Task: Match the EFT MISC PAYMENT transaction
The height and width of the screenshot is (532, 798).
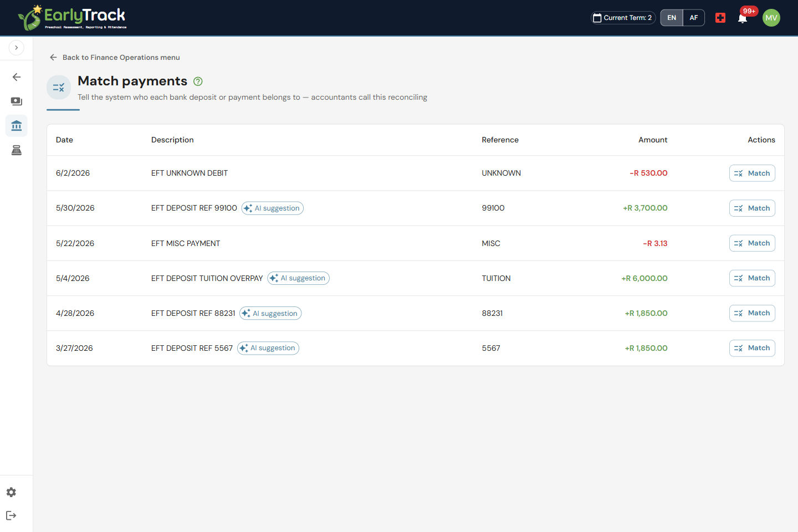Action: pyautogui.click(x=752, y=243)
